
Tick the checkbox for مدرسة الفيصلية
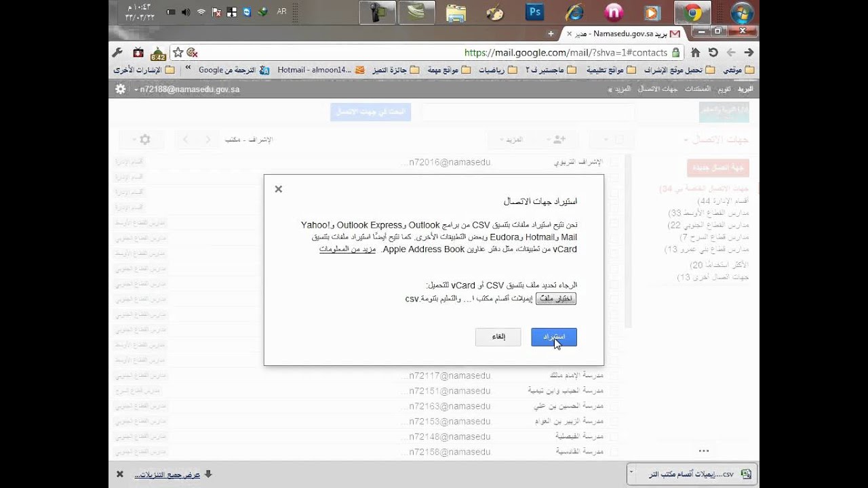(614, 436)
